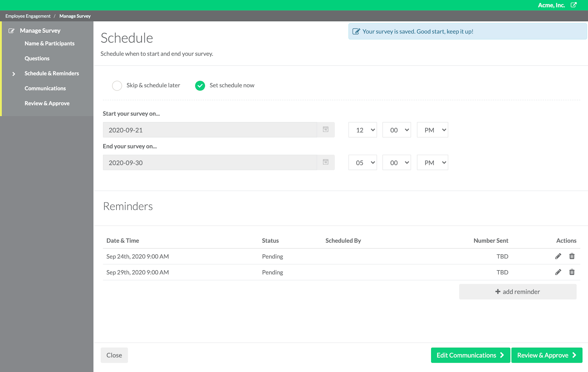Click the Number Sent column header
588x372 pixels.
pos(491,241)
